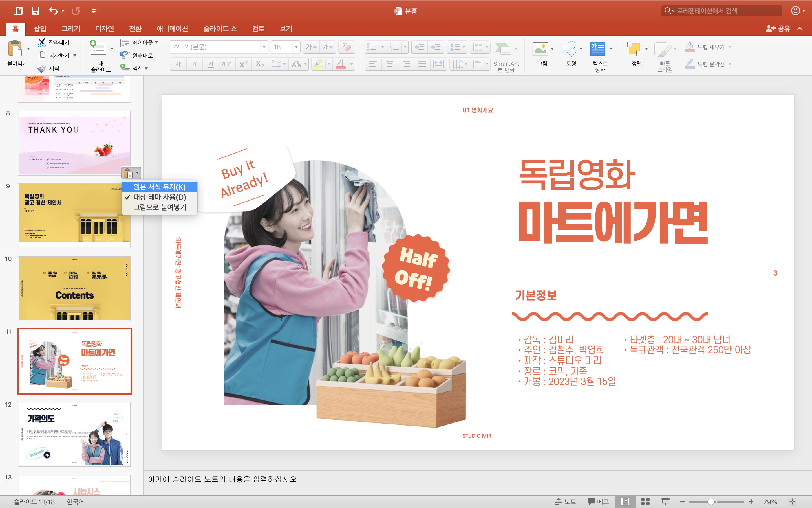Click the font color swatch
The image size is (812, 508).
click(341, 64)
